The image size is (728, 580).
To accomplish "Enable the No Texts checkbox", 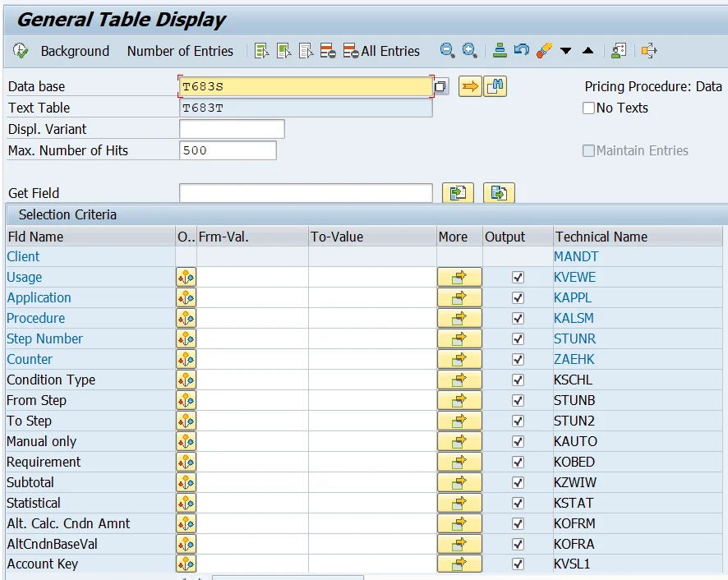I will pos(588,108).
